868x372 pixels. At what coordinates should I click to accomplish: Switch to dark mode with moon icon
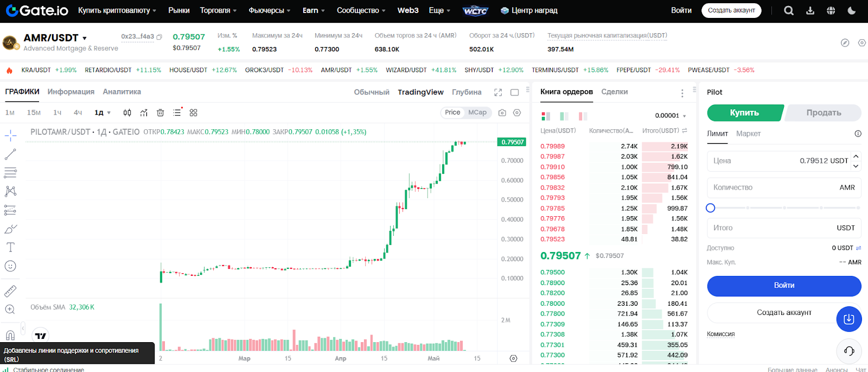point(852,10)
